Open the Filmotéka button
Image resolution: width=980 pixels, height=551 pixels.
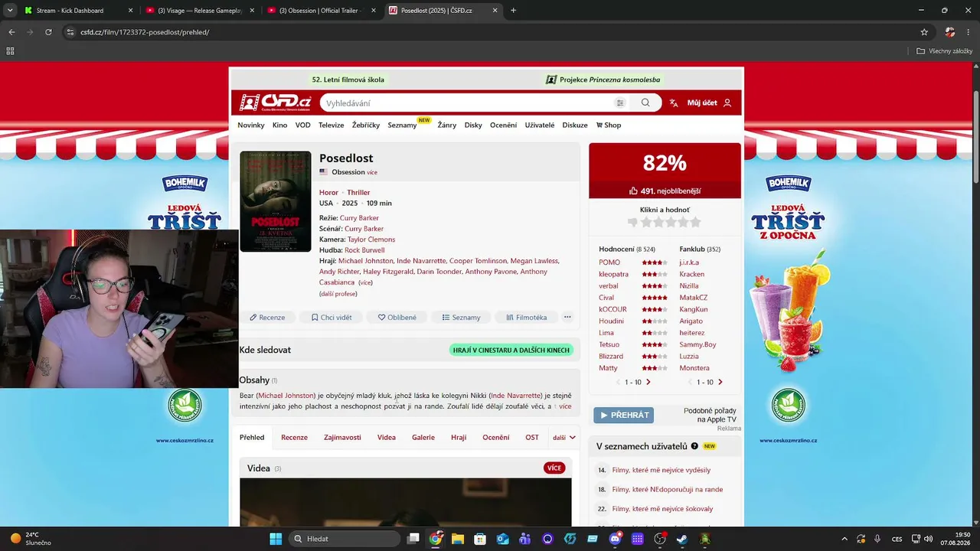tap(527, 317)
